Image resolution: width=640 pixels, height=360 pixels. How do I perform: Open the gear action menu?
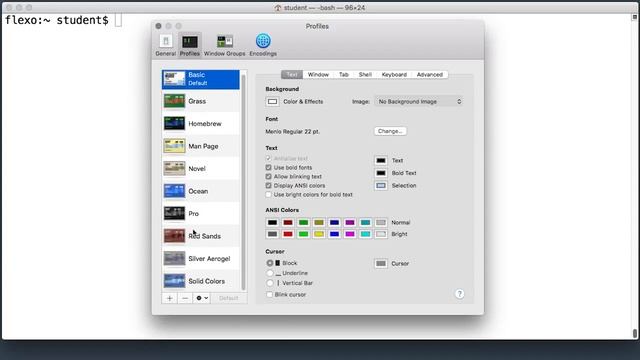pos(202,298)
